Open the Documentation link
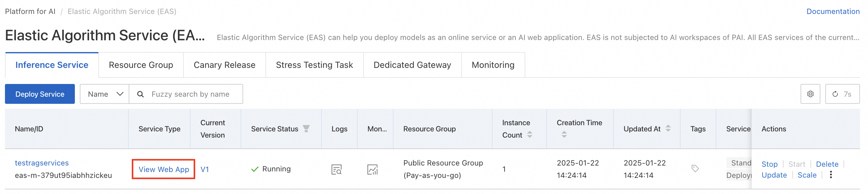 pyautogui.click(x=833, y=11)
